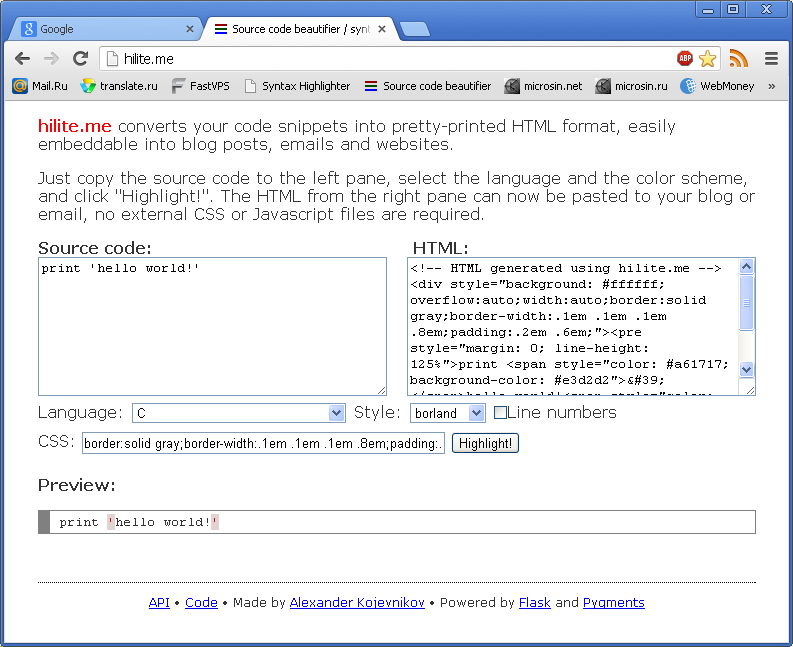The width and height of the screenshot is (793, 647).
Task: Click the preview code output box
Action: [397, 522]
